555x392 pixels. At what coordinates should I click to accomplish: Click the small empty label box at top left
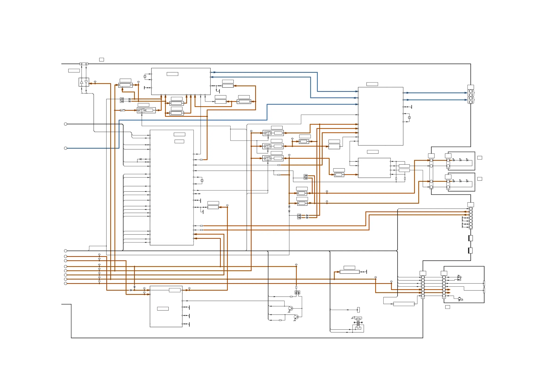pos(102,60)
